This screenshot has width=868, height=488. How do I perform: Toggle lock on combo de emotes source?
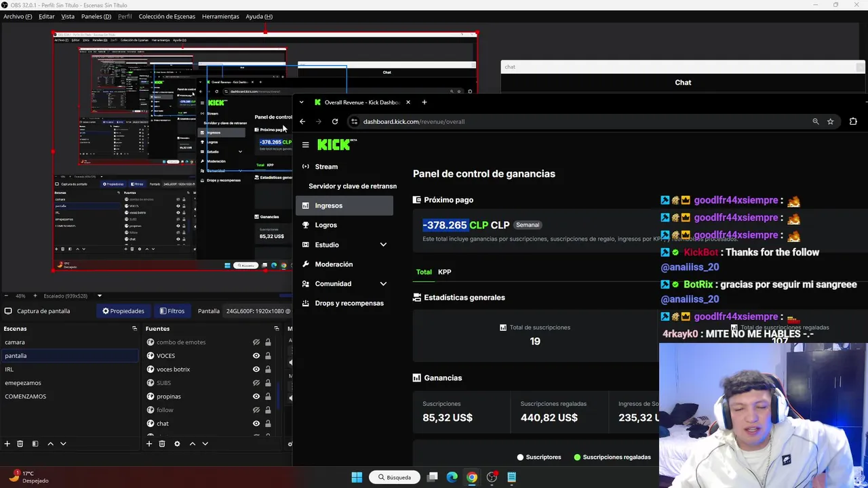tap(268, 342)
